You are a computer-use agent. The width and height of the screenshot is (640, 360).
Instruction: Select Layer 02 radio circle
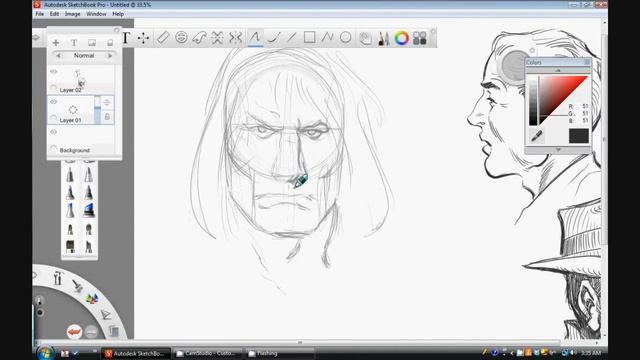click(53, 88)
